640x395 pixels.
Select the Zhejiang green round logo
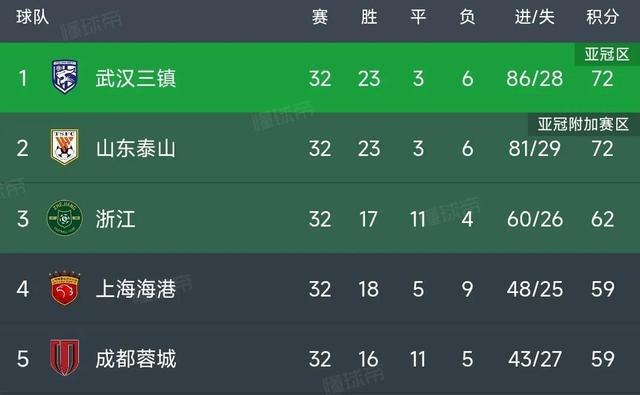tap(64, 217)
